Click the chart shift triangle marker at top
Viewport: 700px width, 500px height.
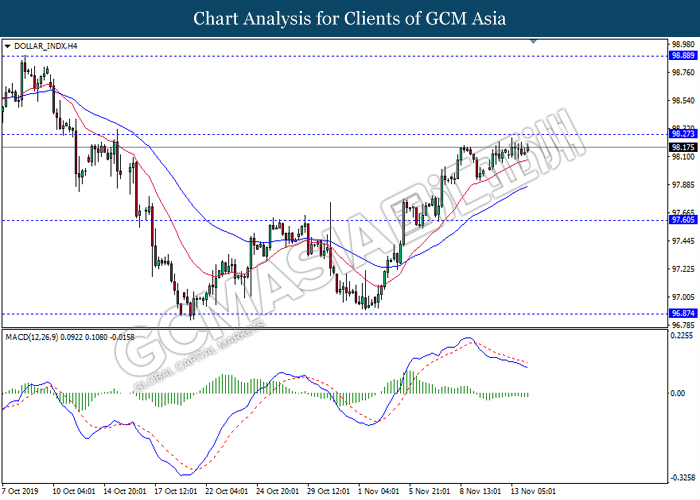point(533,42)
